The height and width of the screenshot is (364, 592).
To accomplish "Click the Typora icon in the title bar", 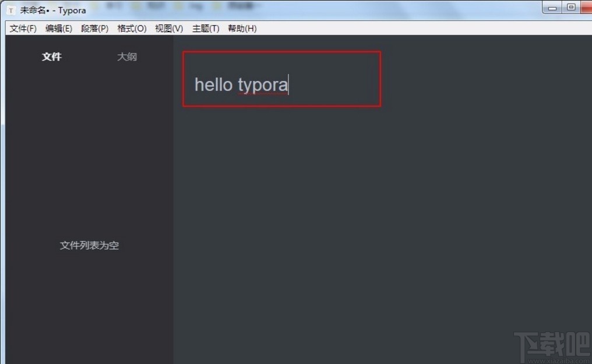I will pyautogui.click(x=10, y=10).
